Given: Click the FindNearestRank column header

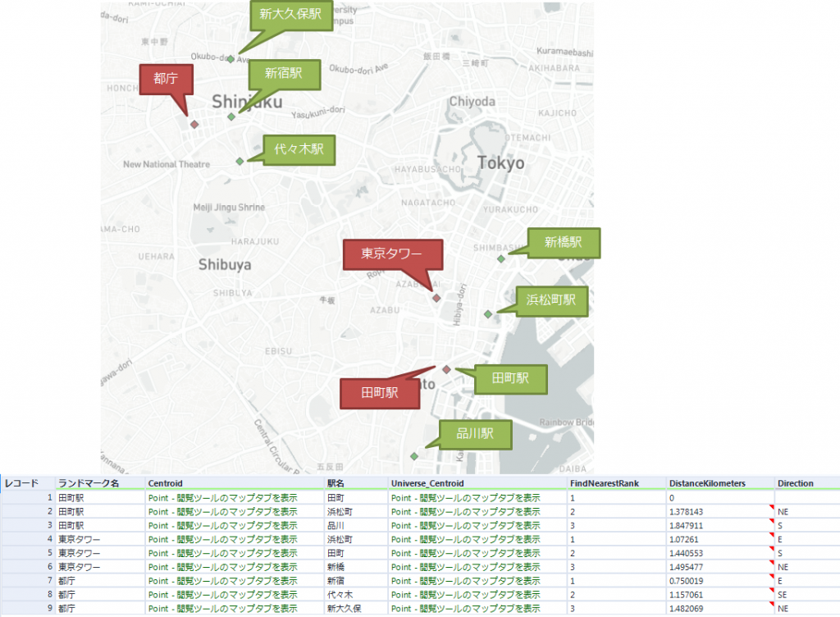Looking at the screenshot, I should pos(604,483).
